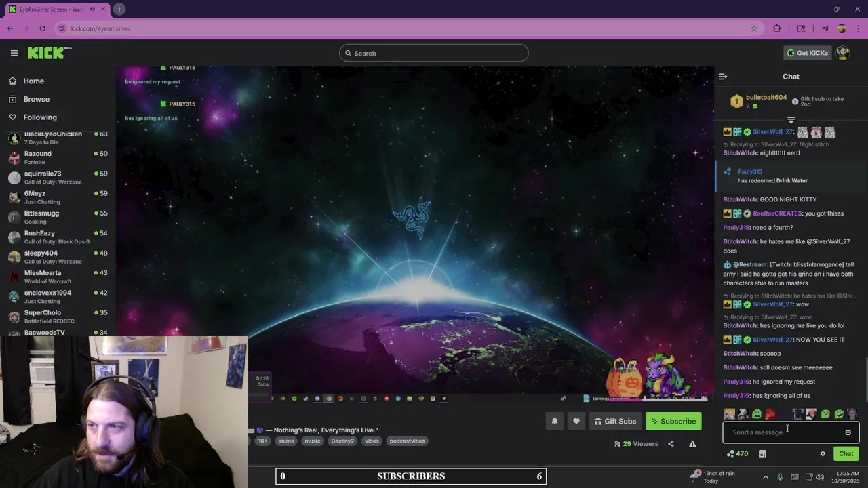This screenshot has height=488, width=868.
Task: Click the 29 Viewers count
Action: (x=636, y=444)
